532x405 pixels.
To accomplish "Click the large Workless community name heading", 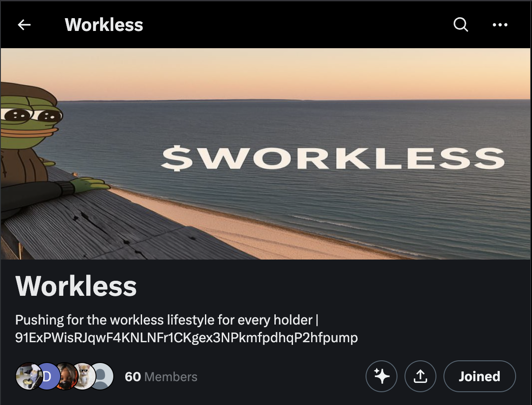I will click(76, 286).
